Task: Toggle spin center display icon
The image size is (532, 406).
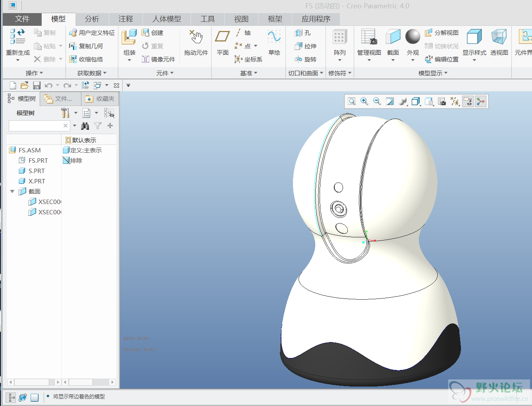Action: [481, 102]
